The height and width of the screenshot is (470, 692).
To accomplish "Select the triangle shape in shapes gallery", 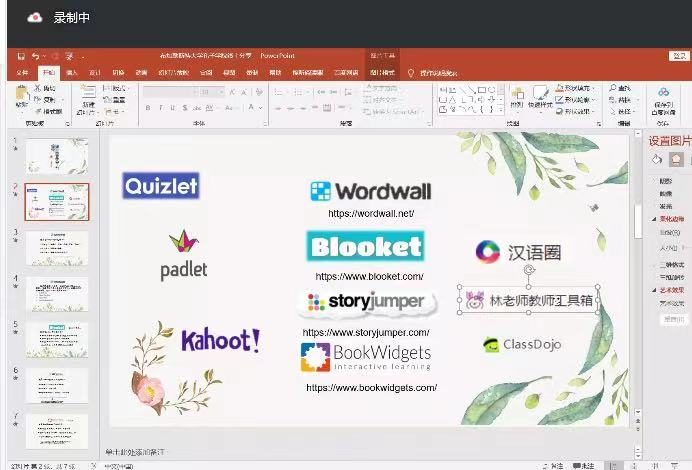I will point(452,100).
